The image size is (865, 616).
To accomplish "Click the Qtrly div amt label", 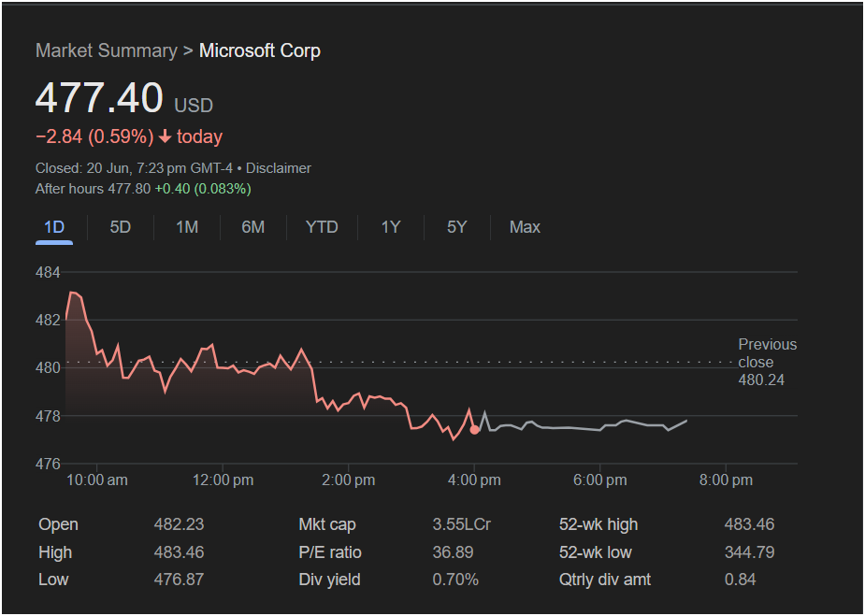I will click(605, 580).
